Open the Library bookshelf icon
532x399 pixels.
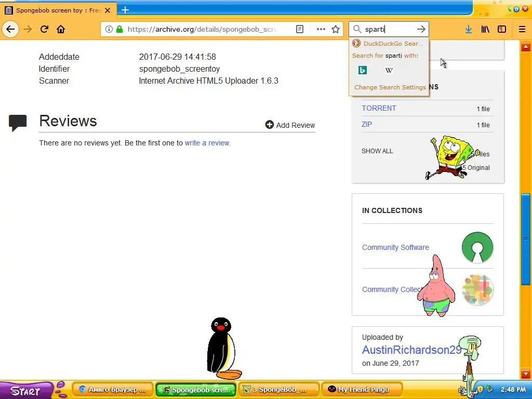[x=485, y=29]
